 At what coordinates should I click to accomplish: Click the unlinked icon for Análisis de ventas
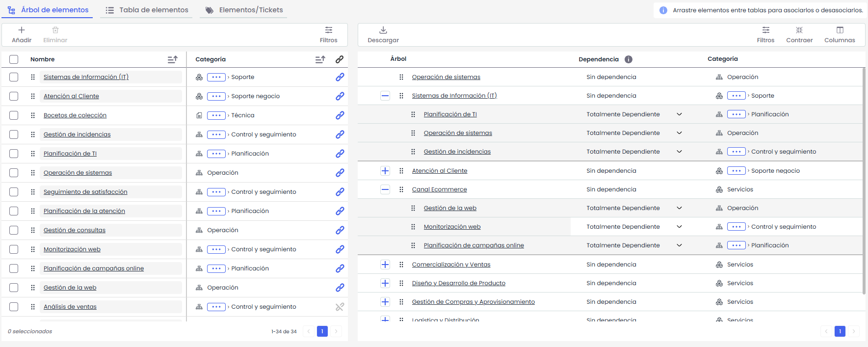[x=340, y=307]
